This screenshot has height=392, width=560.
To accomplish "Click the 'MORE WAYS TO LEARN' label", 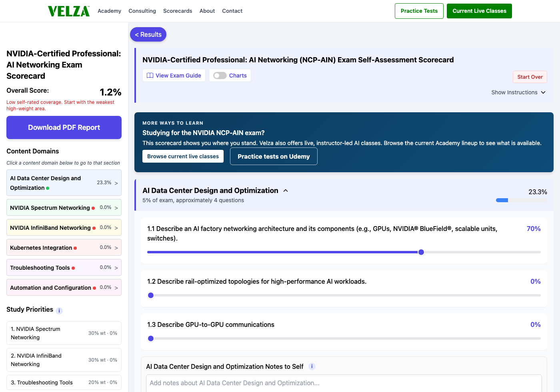I will 173,123.
